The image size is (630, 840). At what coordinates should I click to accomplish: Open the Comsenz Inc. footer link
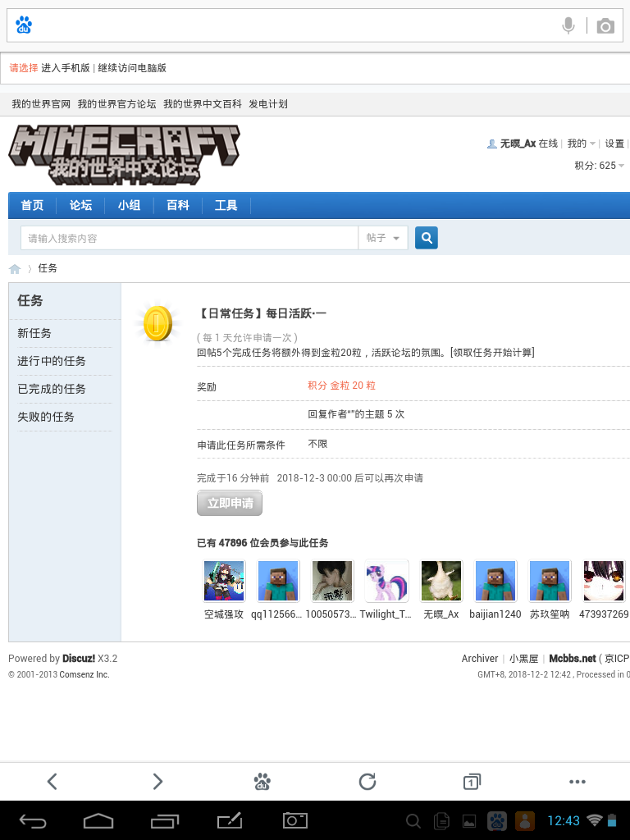click(84, 674)
